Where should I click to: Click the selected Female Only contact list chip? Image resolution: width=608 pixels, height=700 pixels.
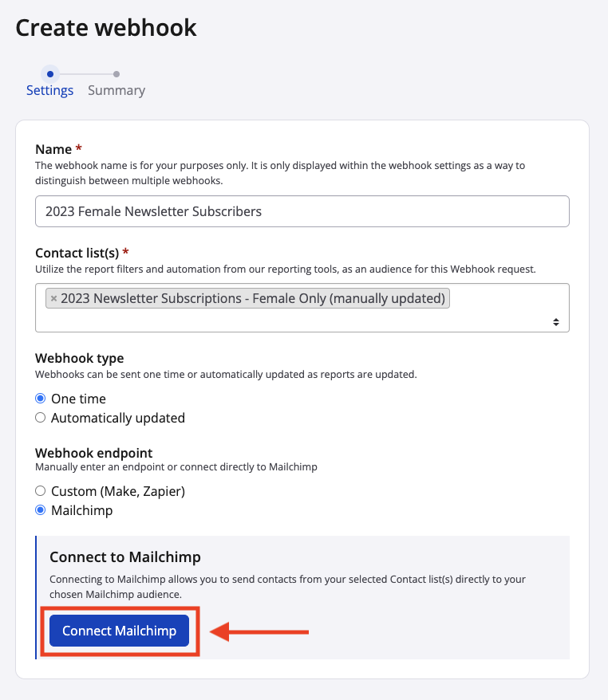[x=252, y=298]
